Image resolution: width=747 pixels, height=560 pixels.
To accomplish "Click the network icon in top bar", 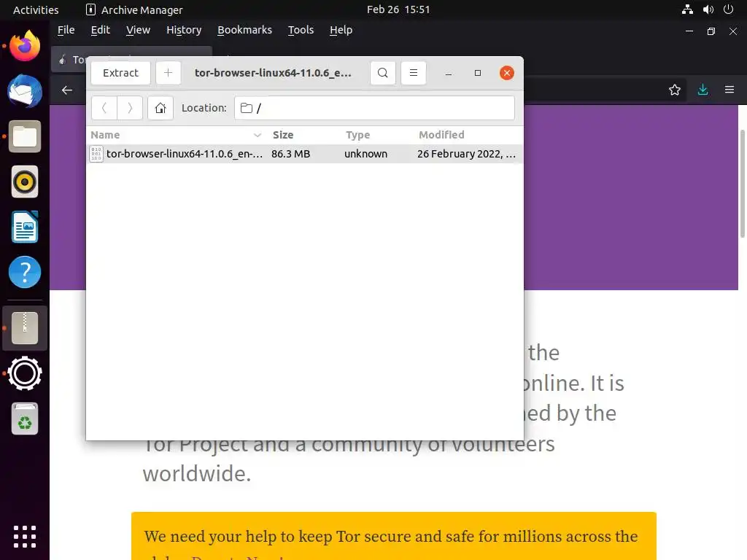I will coord(687,9).
